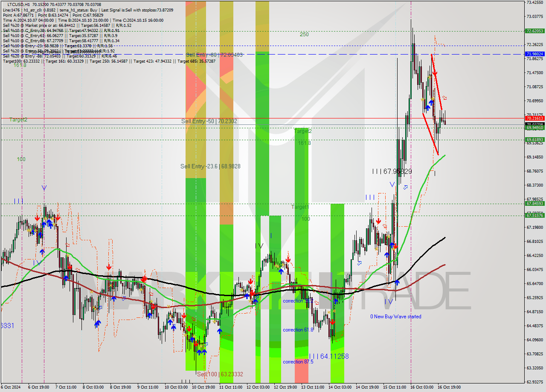Click the '13 Oct 11:00' time axis label
Viewport: 546px width, 392px height.
313,387
